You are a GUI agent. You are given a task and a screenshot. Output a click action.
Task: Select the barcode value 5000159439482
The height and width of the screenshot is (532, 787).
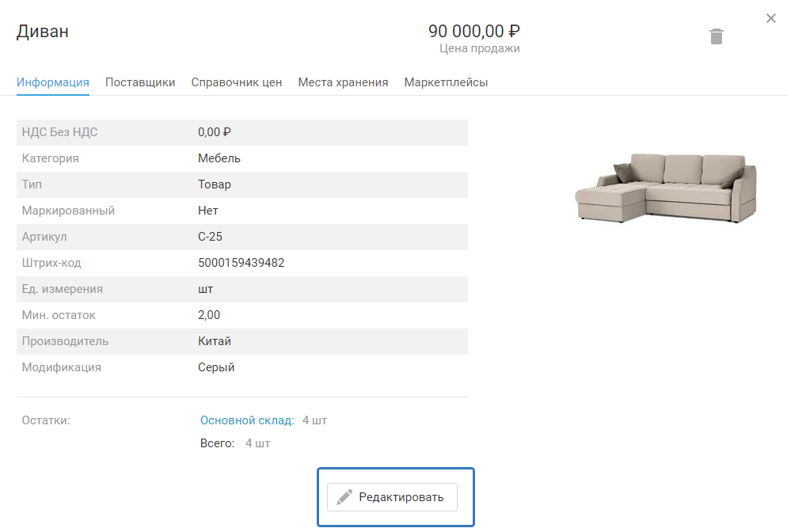click(x=241, y=263)
